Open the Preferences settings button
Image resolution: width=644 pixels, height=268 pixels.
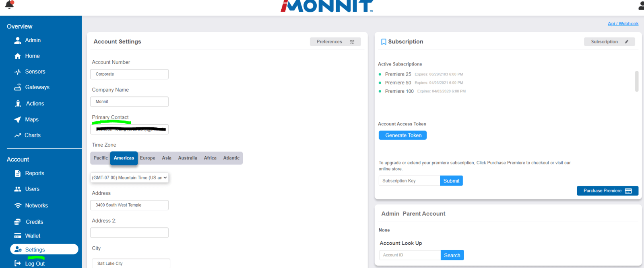[335, 42]
